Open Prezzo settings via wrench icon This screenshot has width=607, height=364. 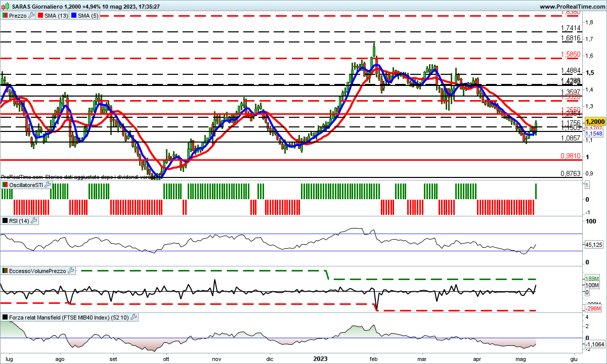coord(31,16)
